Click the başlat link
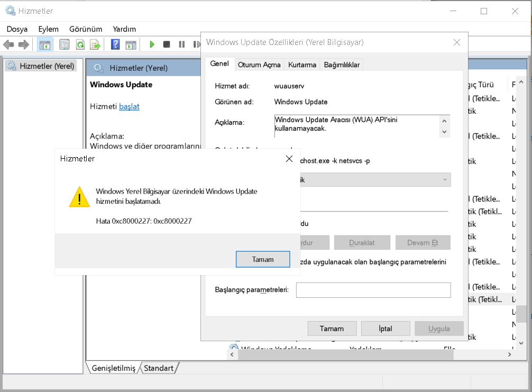 click(x=129, y=106)
